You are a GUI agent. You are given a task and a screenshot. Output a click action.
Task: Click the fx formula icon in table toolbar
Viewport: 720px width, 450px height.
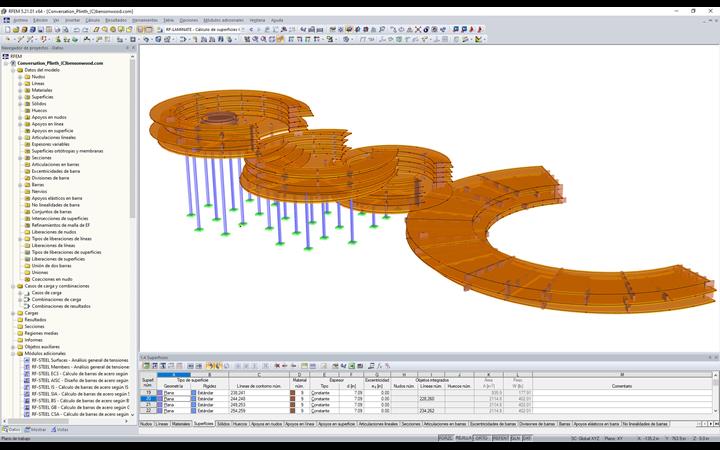[380, 366]
